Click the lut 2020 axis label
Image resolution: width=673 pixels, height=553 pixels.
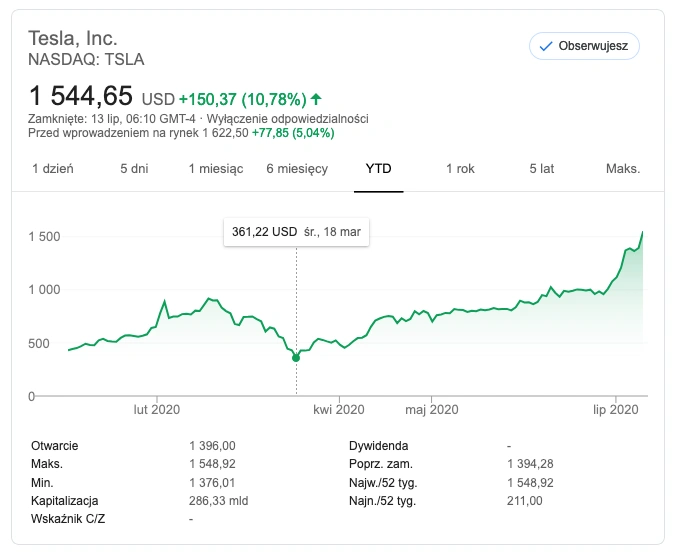point(157,410)
